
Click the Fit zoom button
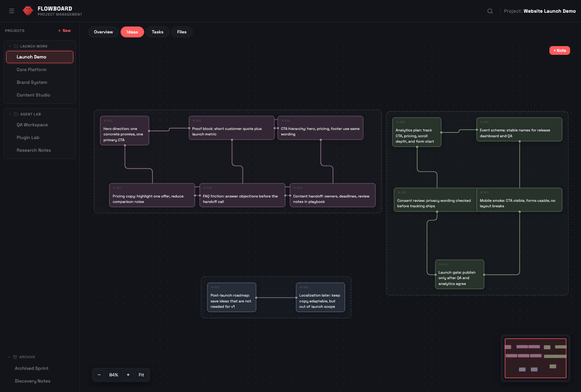(141, 375)
